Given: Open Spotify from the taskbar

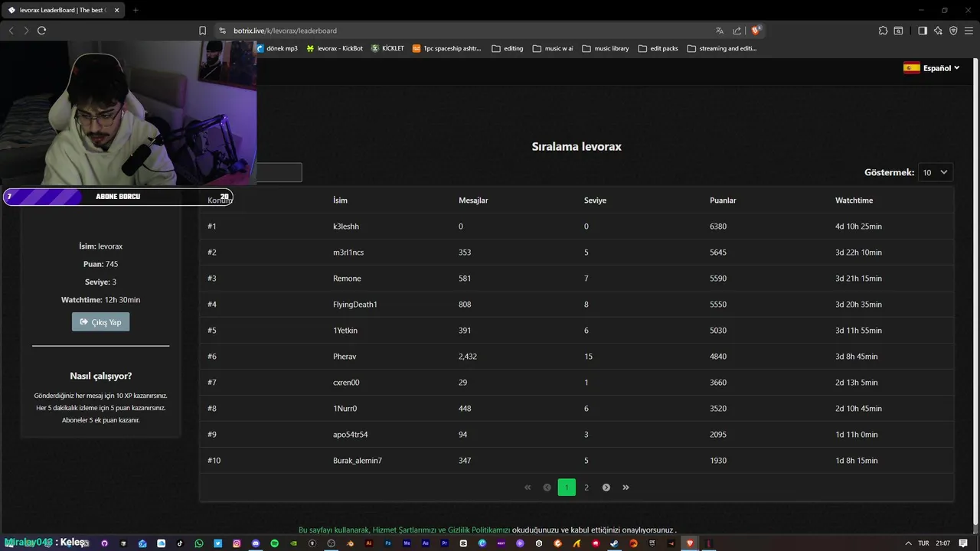Looking at the screenshot, I should point(275,543).
